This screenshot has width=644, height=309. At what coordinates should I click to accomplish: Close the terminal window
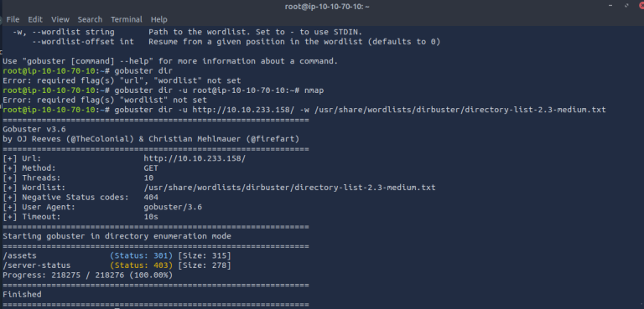641,6
